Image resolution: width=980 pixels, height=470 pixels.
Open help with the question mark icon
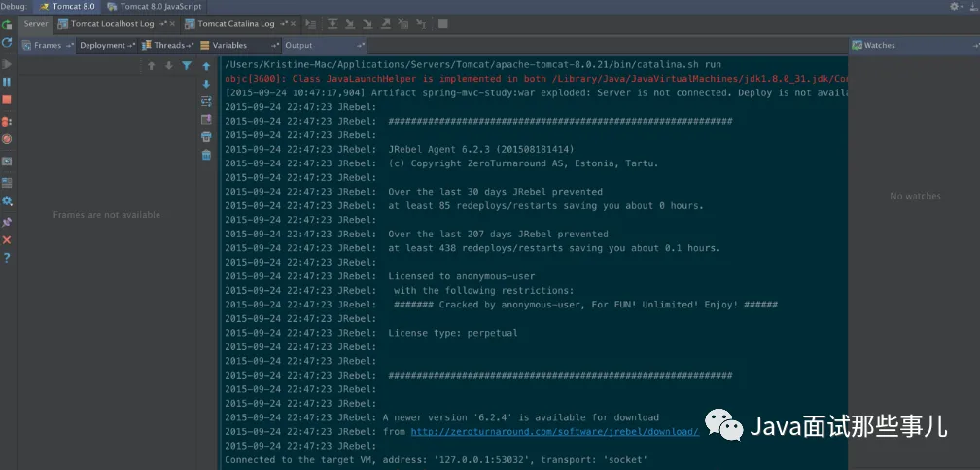click(x=7, y=258)
